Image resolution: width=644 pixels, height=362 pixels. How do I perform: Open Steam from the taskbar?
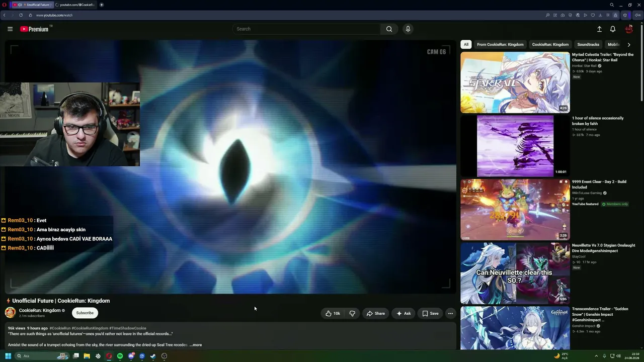coord(153,356)
